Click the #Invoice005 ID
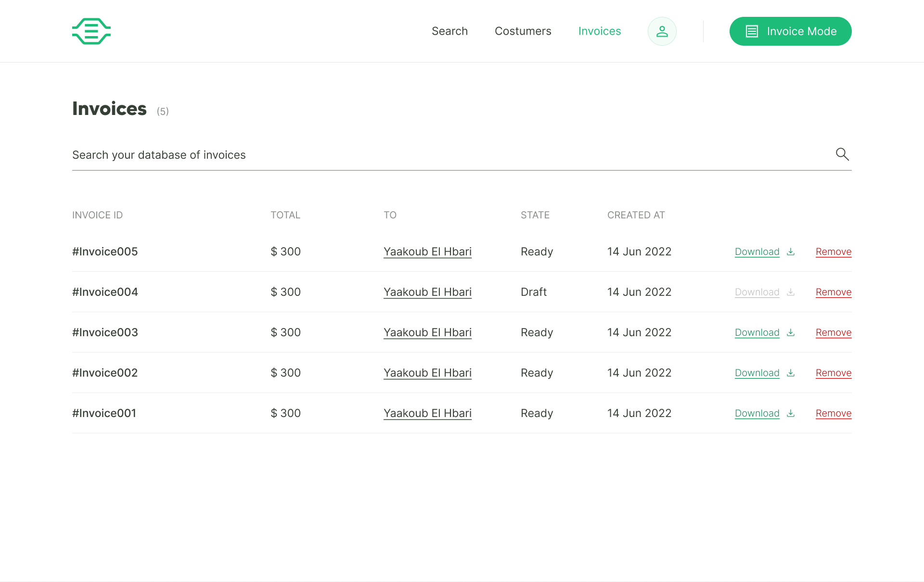The image size is (924, 582). point(105,252)
